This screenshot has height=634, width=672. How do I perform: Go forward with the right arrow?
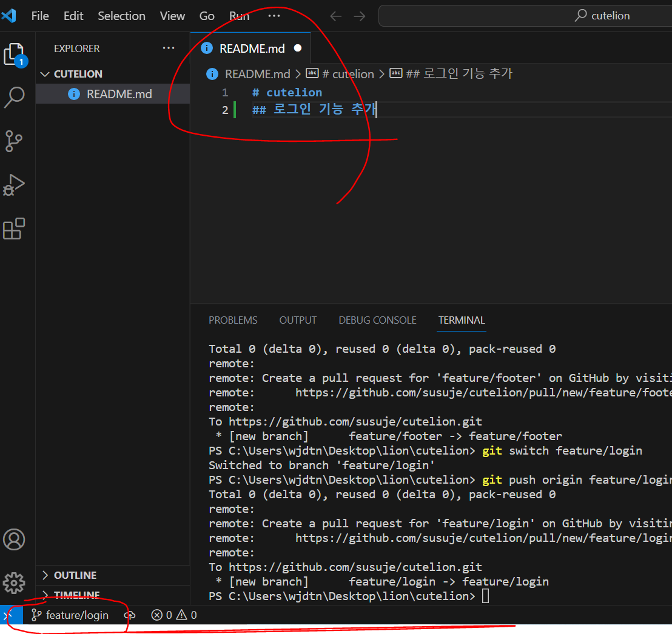coord(360,16)
